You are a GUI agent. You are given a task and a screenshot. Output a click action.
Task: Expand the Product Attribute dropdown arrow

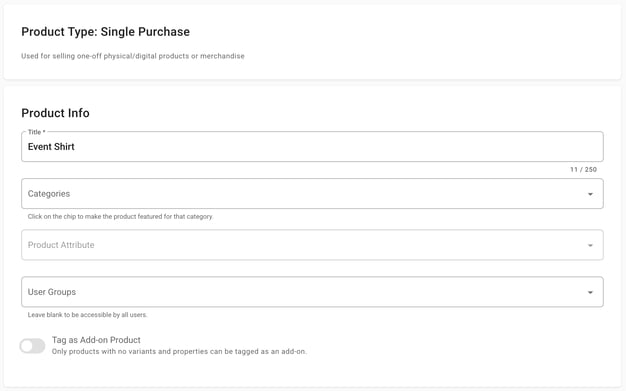point(590,245)
